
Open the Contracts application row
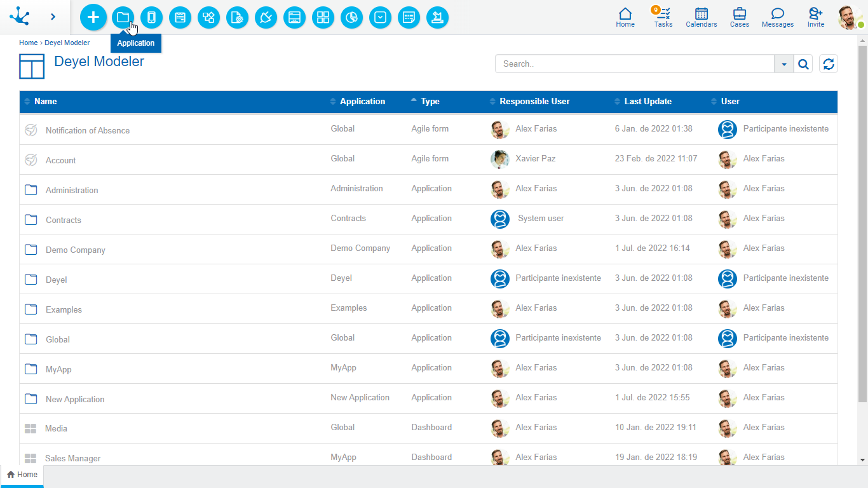coord(428,219)
